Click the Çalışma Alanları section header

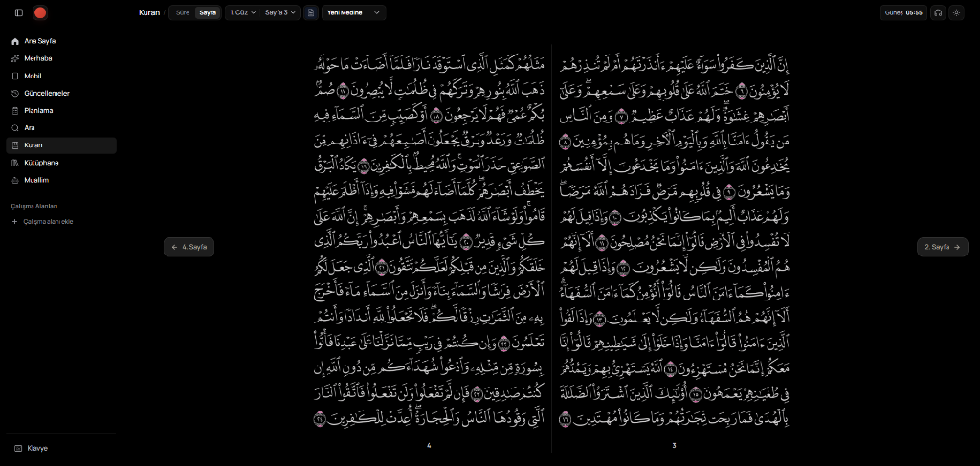34,206
